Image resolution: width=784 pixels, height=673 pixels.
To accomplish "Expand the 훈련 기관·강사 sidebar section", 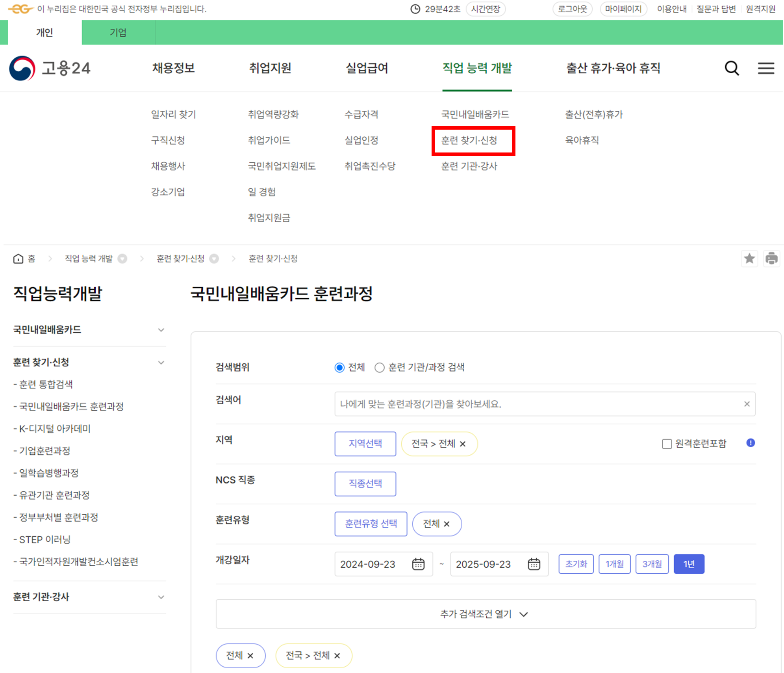I will click(x=161, y=597).
